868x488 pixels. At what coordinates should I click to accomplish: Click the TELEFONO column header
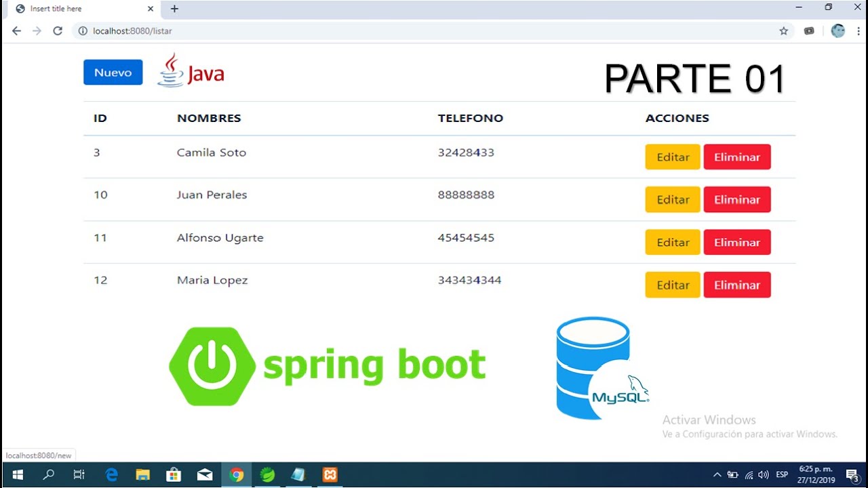(x=471, y=118)
